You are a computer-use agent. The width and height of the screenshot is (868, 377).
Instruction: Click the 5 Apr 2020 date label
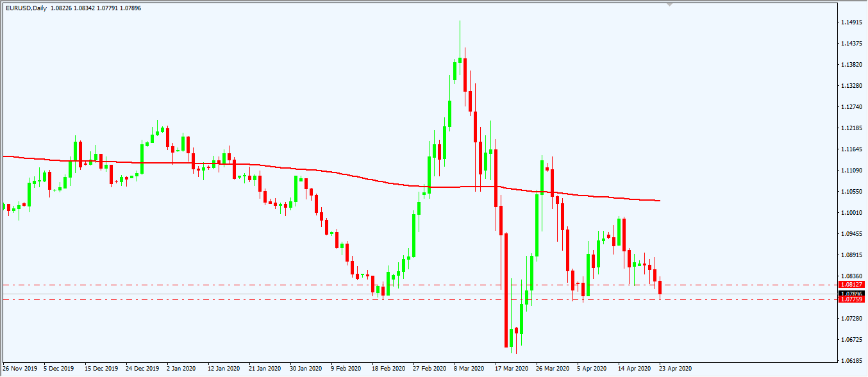[592, 369]
